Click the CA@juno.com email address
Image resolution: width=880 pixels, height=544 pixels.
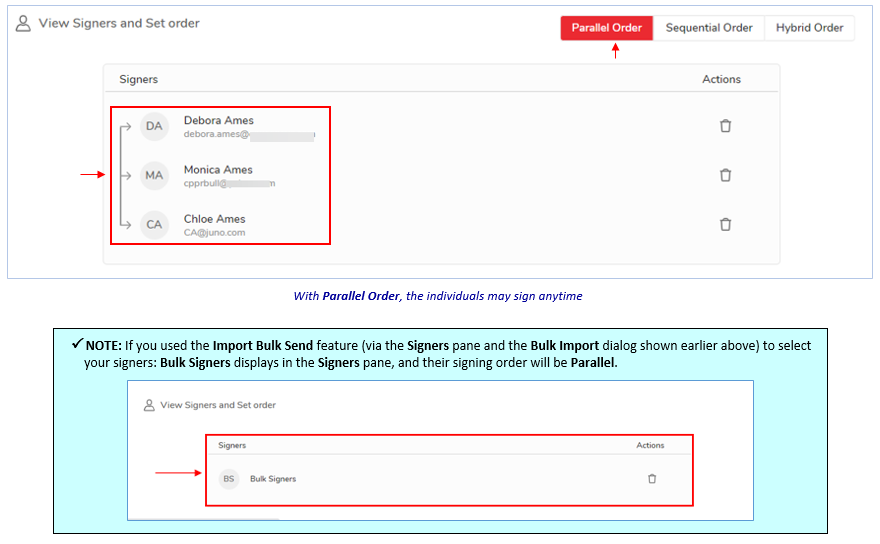pos(214,233)
